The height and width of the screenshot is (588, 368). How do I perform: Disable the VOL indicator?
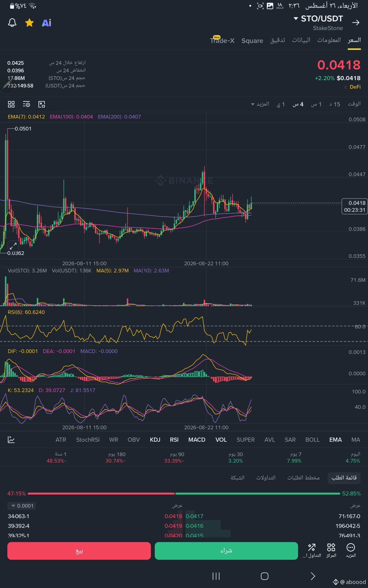click(221, 440)
